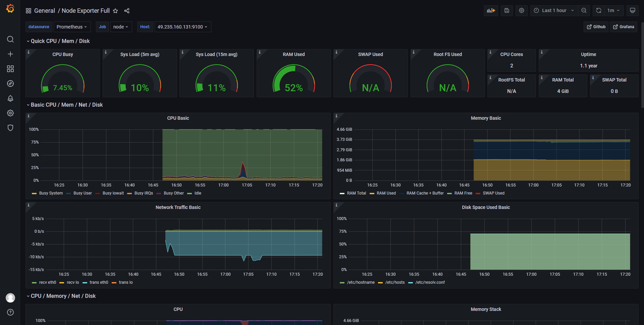Click the Server Admin shield icon
The image size is (644, 325).
pos(10,128)
